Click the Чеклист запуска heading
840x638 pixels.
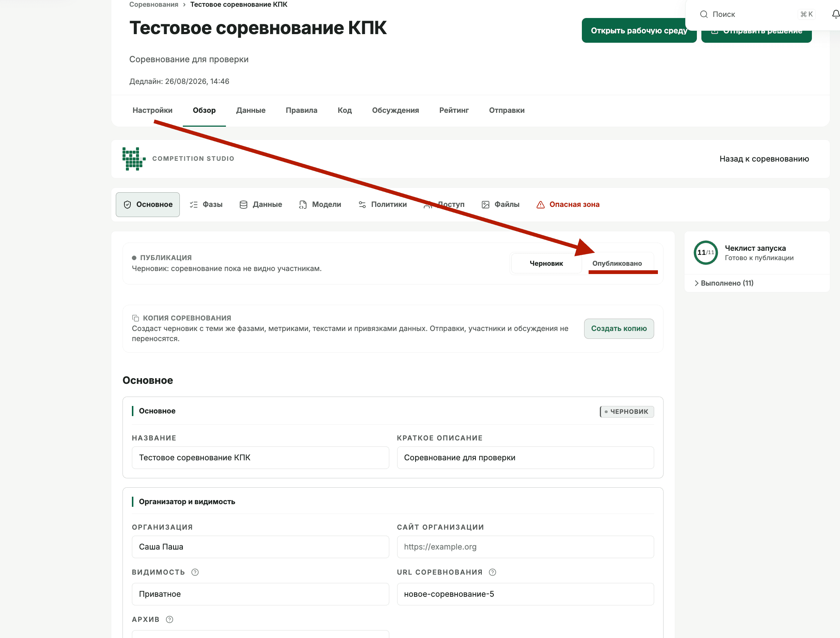755,248
